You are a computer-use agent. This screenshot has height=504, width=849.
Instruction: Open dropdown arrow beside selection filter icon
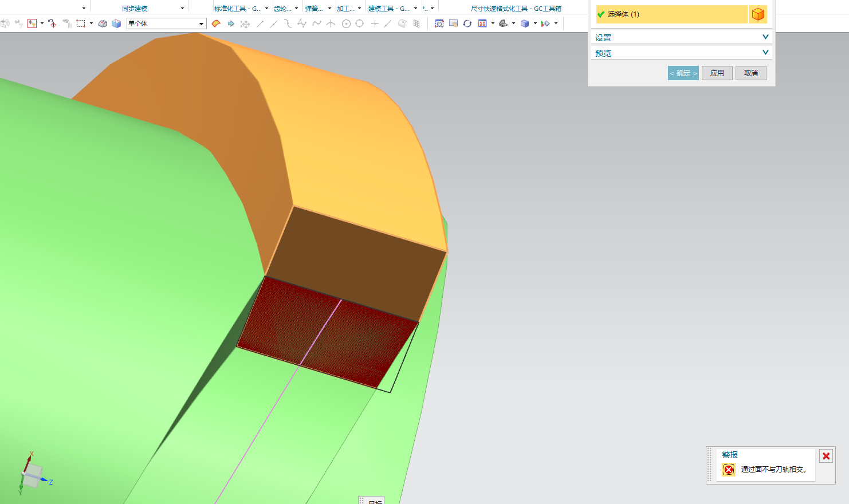point(42,23)
